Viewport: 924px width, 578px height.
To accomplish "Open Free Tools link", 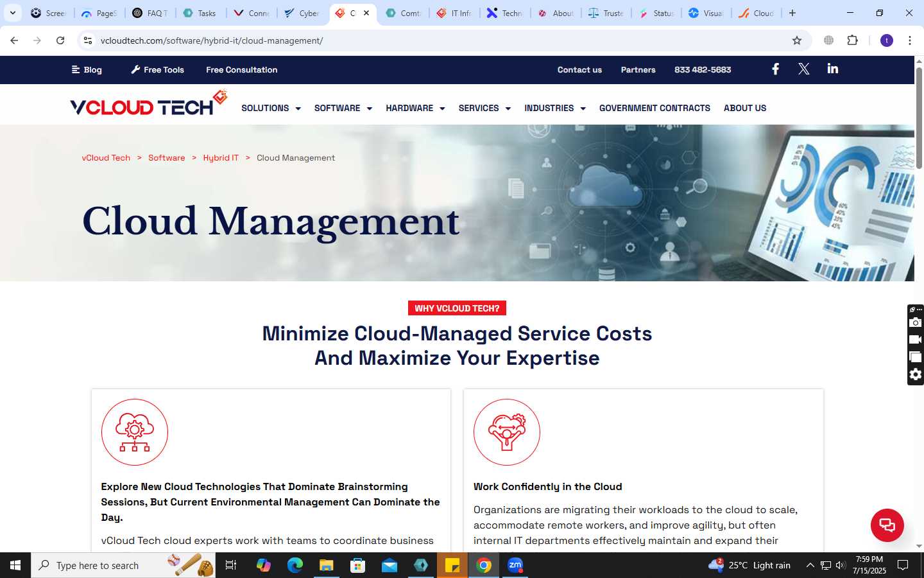I will tap(157, 69).
